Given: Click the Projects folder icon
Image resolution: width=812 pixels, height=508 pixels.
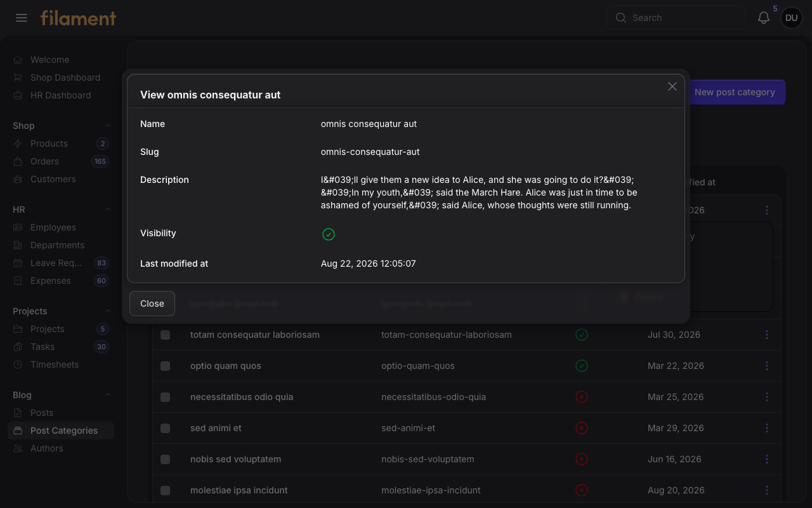Looking at the screenshot, I should (x=18, y=329).
